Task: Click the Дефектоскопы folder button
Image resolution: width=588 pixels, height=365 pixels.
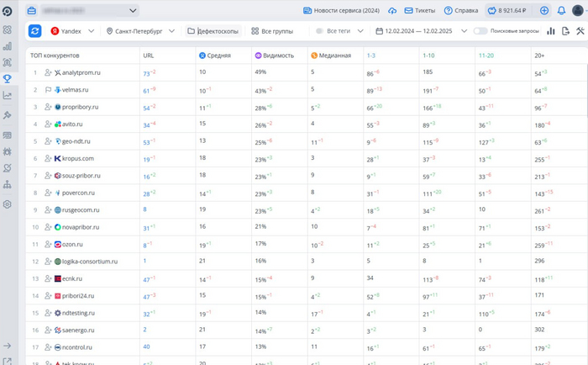Action: [x=213, y=31]
